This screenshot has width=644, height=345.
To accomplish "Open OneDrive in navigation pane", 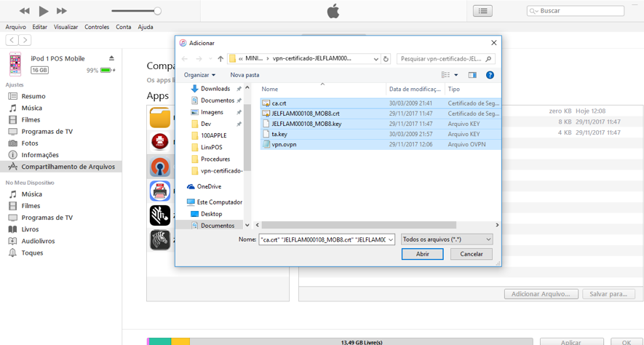I will pos(209,186).
